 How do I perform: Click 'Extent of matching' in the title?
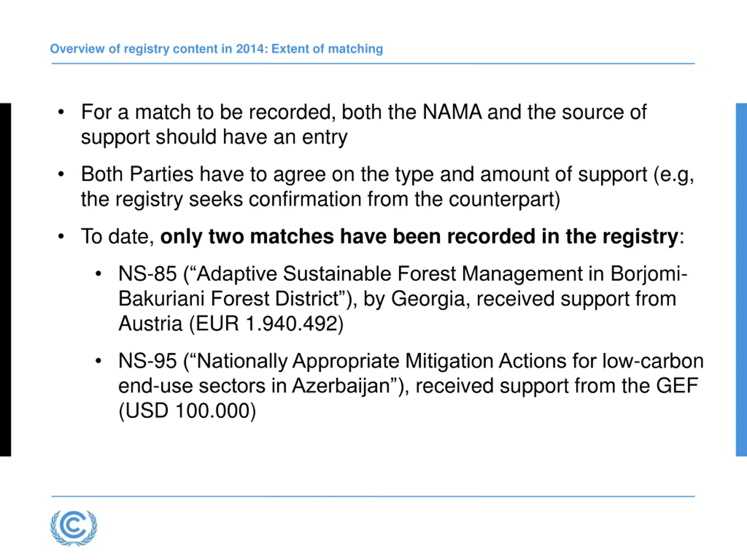pyautogui.click(x=327, y=49)
